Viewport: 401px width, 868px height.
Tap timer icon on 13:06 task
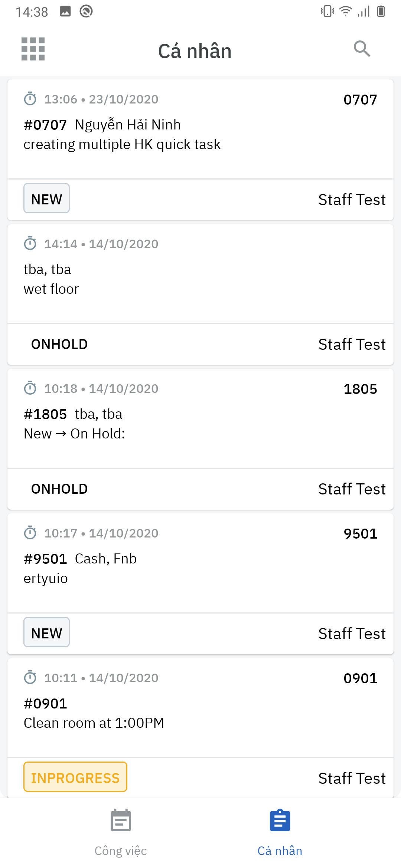pos(30,99)
